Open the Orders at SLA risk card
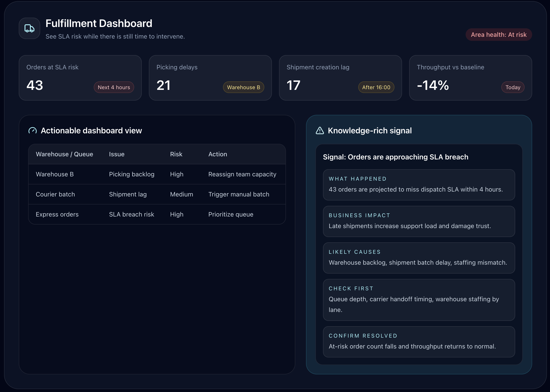The width and height of the screenshot is (550, 392). 80,78
